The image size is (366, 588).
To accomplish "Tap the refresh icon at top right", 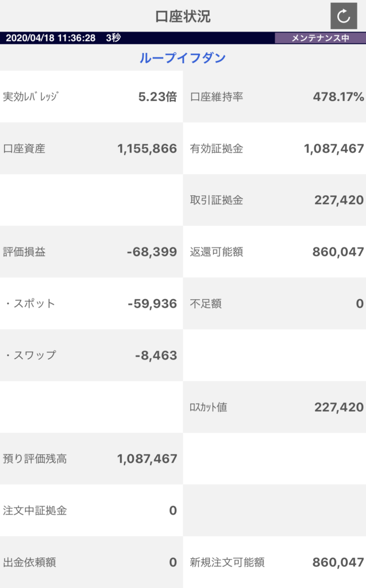I will point(344,16).
